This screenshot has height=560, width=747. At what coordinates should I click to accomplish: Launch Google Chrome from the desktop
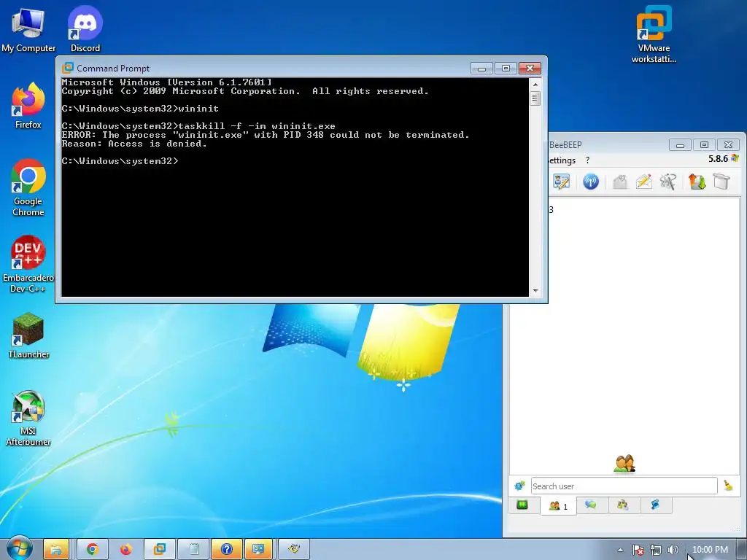tap(28, 187)
